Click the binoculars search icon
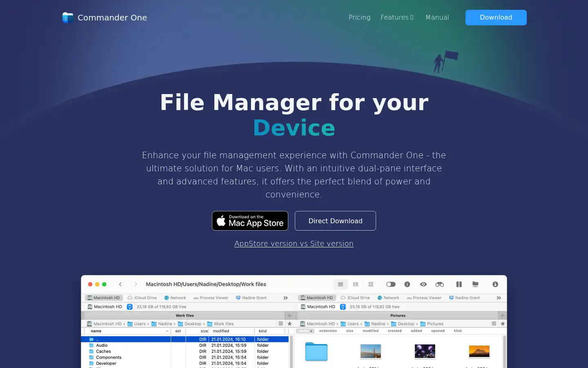 click(x=439, y=284)
